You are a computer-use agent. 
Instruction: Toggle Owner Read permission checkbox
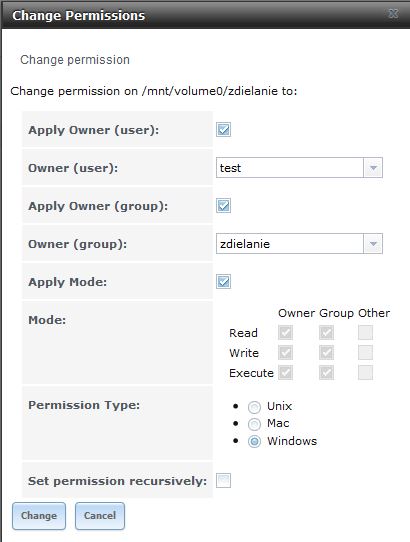pyautogui.click(x=285, y=333)
